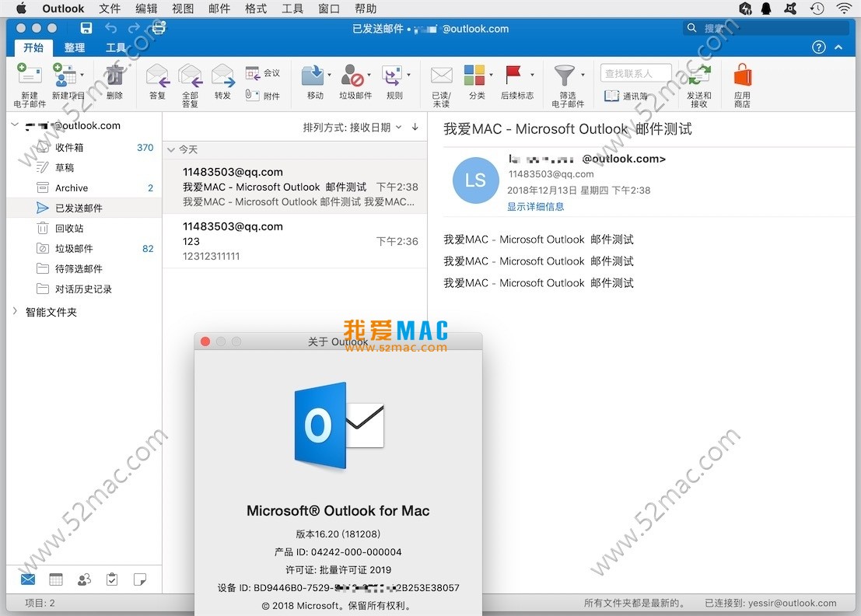
Task: Expand the 智能文件夹 group
Action: click(15, 311)
